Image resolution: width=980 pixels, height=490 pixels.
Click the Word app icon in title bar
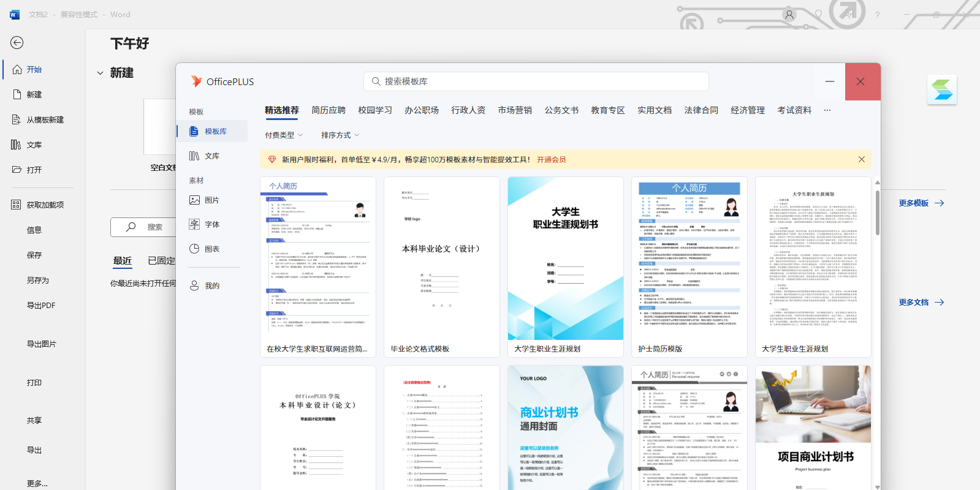[15, 14]
